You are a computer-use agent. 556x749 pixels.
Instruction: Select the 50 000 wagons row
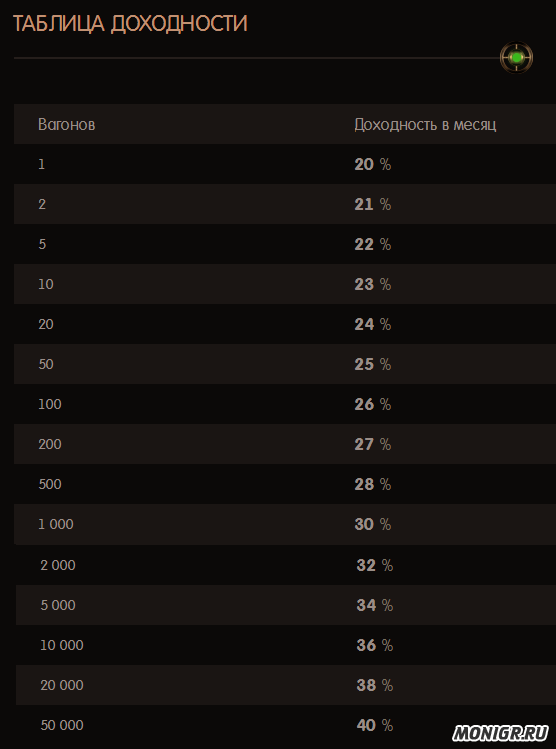pyautogui.click(x=286, y=725)
